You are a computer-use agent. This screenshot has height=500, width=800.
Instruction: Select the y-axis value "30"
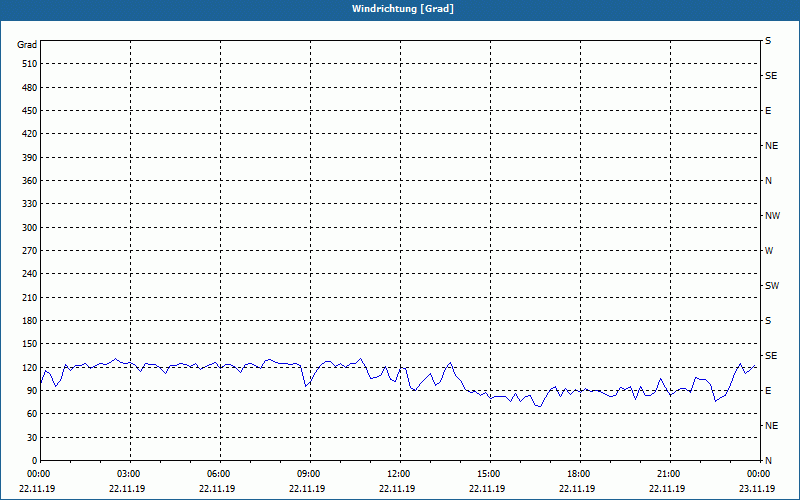tap(32, 437)
